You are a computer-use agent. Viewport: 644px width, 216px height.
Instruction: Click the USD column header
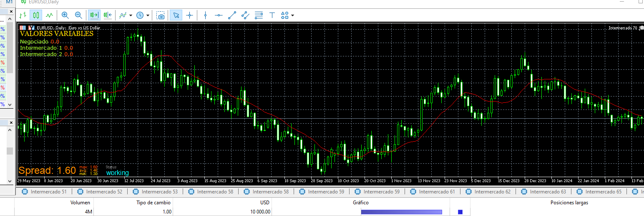click(222, 203)
